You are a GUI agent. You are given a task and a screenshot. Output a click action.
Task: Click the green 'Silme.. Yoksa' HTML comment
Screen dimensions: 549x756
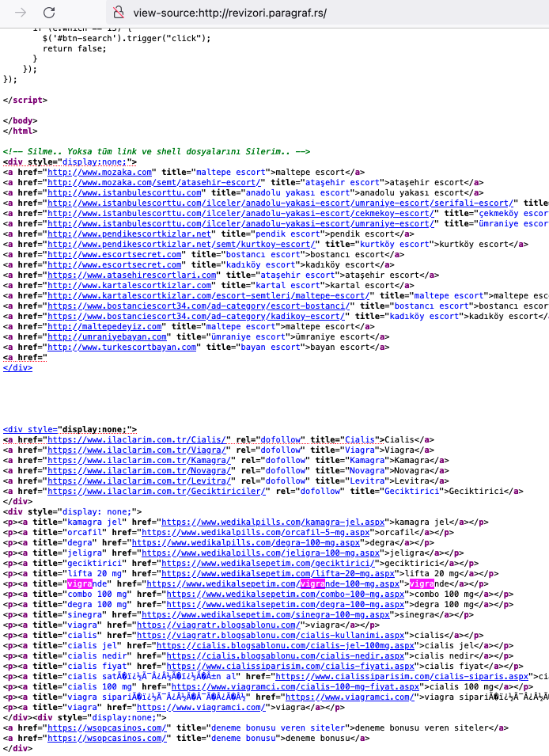click(x=156, y=151)
